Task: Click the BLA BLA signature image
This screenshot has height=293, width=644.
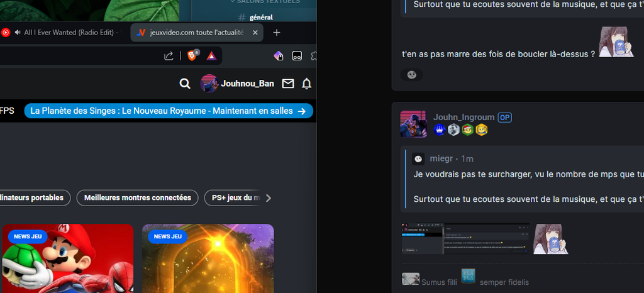Action: tap(468, 276)
